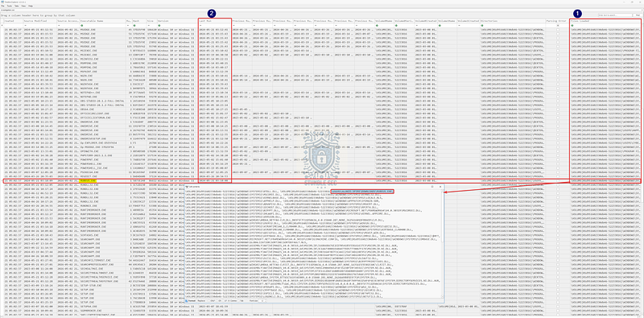This screenshot has width=644, height=318.
Task: Select the highlighted RUBEUS.EXE executable name cell
Action: point(103,180)
